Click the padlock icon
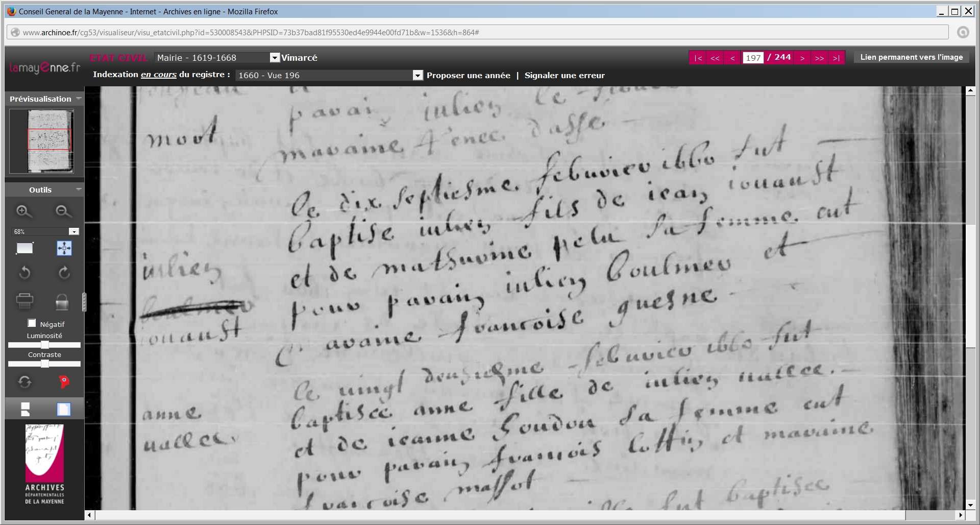This screenshot has width=980, height=525. point(62,302)
